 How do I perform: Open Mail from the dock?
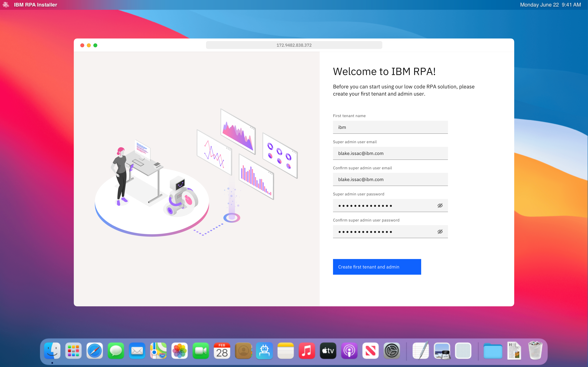[137, 351]
